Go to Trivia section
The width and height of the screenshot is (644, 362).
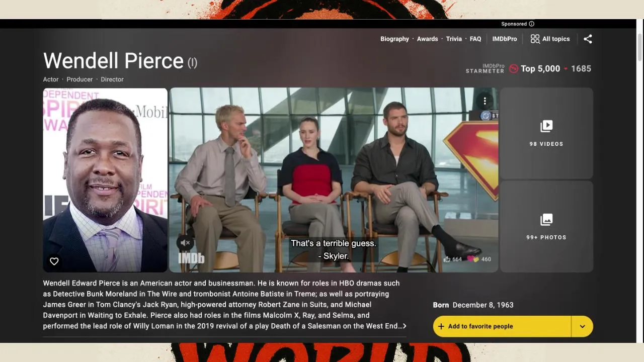click(454, 39)
